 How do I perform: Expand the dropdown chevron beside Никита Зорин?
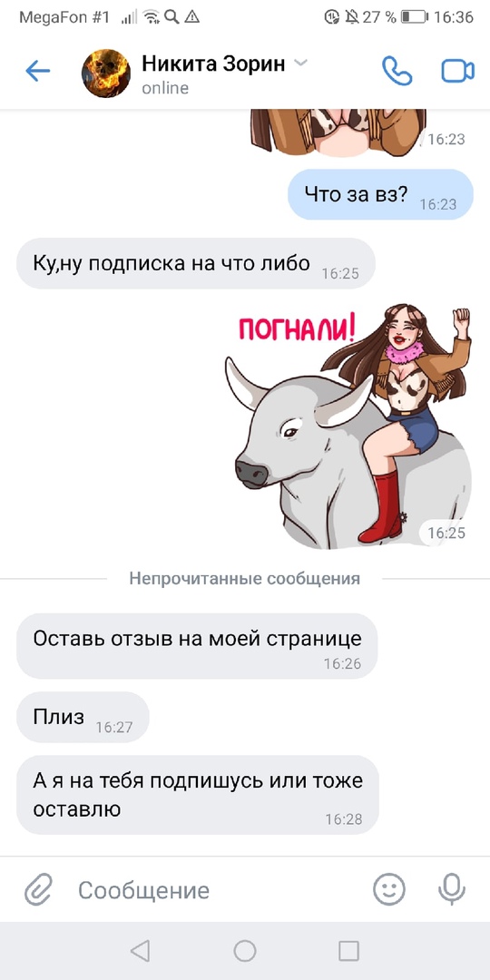tap(300, 64)
